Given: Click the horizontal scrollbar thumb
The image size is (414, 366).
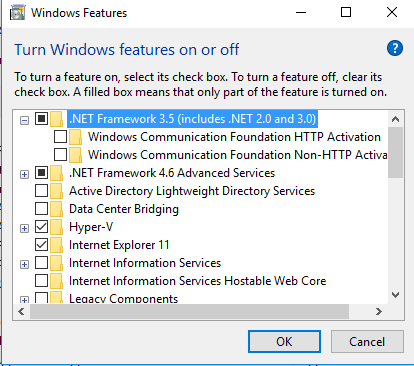Looking at the screenshot, I should pyautogui.click(x=189, y=312).
